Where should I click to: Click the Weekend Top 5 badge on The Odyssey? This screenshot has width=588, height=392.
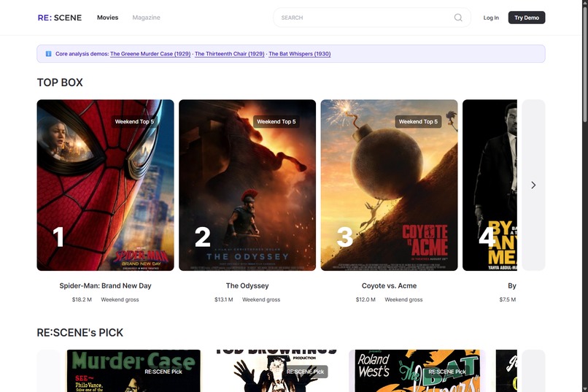[276, 121]
